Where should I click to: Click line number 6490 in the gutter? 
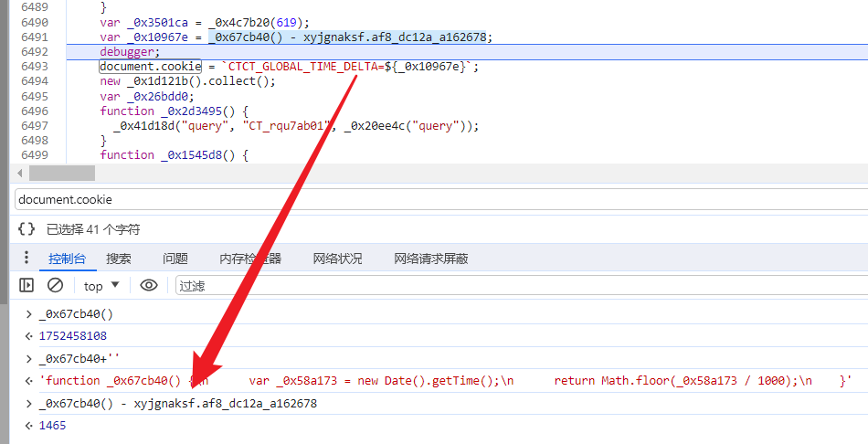tap(35, 22)
